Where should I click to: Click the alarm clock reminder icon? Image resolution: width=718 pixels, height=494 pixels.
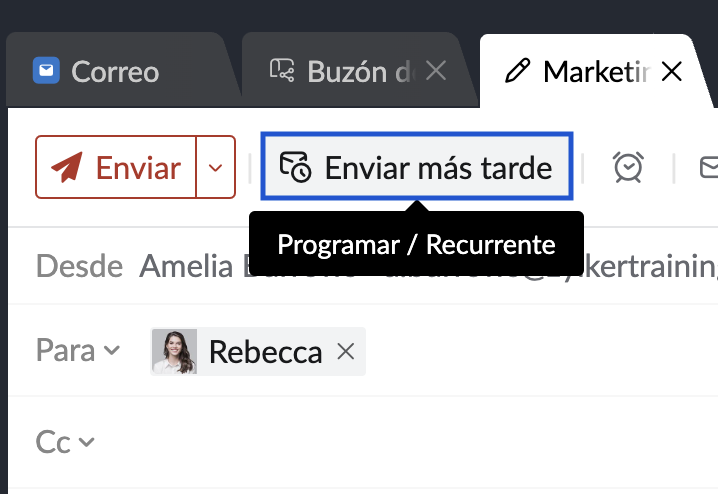pyautogui.click(x=628, y=167)
